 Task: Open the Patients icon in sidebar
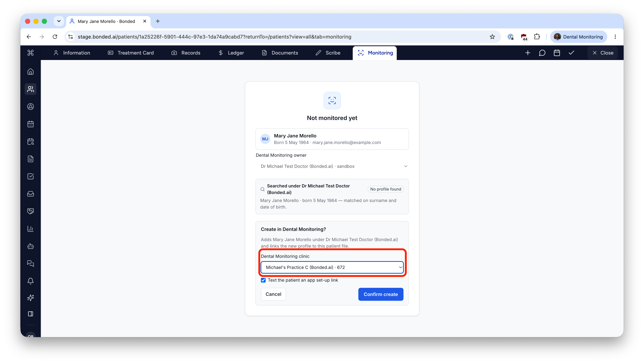31,89
